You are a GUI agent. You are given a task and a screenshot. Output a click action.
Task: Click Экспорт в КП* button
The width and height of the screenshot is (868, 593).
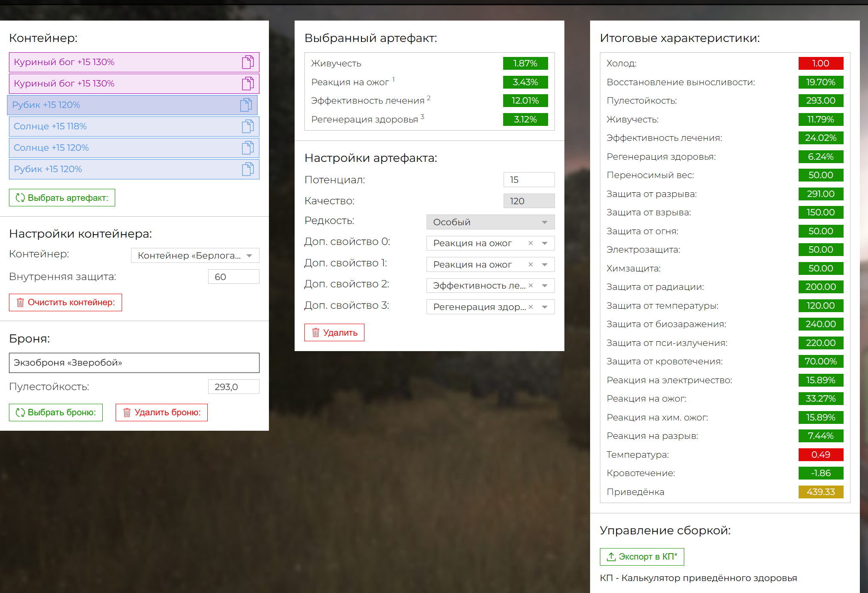click(642, 557)
